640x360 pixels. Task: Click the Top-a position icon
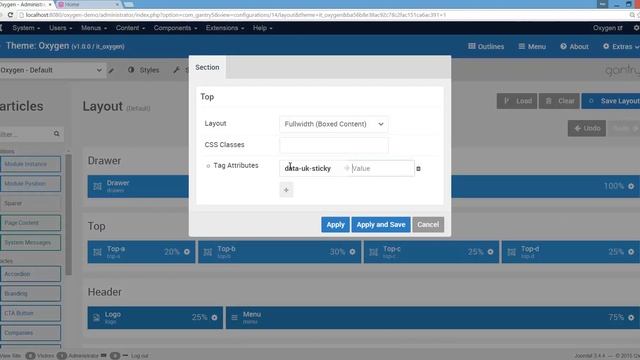(x=97, y=252)
